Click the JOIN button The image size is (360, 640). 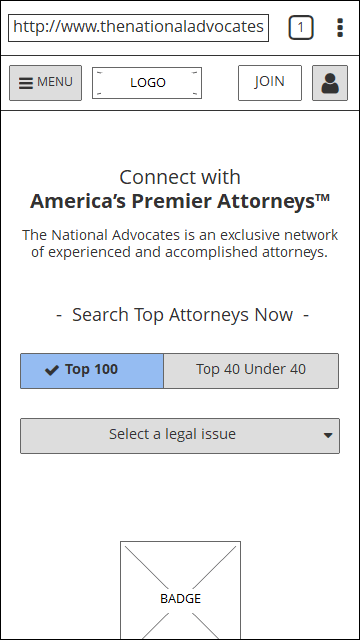click(x=270, y=83)
